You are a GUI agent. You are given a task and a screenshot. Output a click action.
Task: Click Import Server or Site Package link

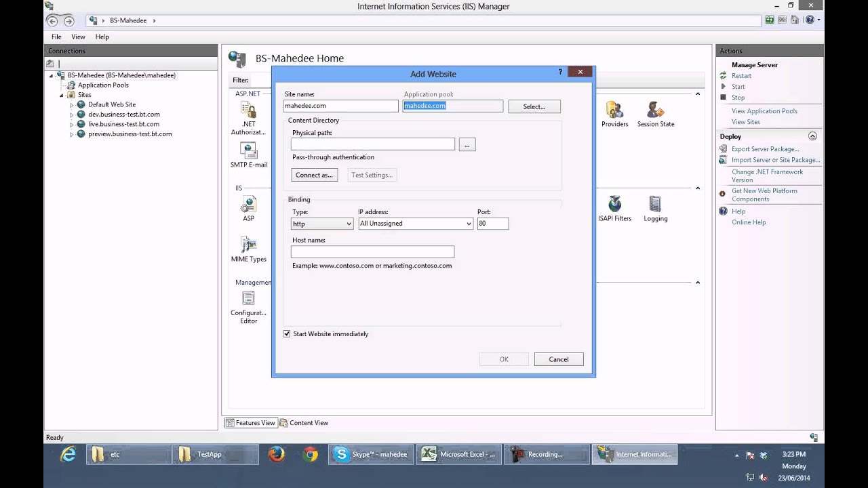tap(776, 160)
